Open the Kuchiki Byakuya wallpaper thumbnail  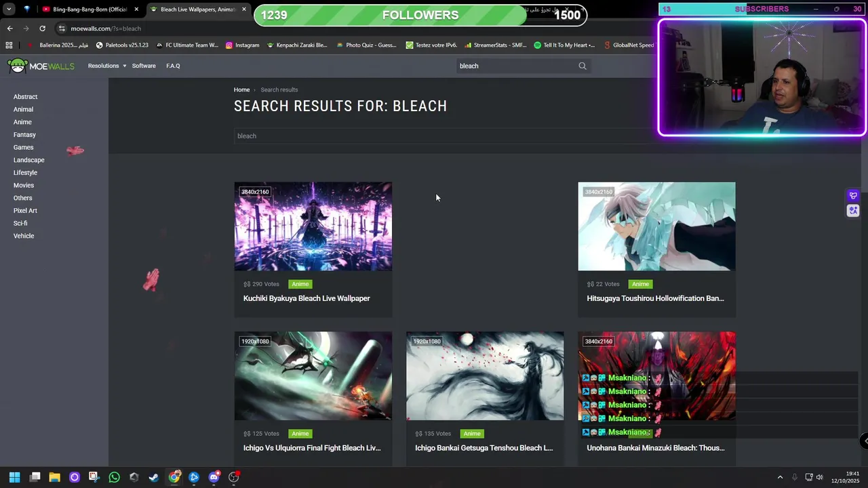click(x=313, y=226)
